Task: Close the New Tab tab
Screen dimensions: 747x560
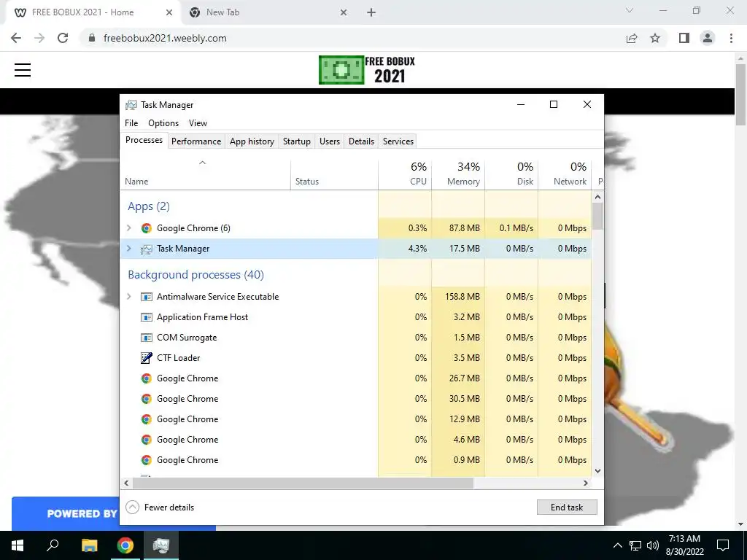Action: (x=344, y=12)
